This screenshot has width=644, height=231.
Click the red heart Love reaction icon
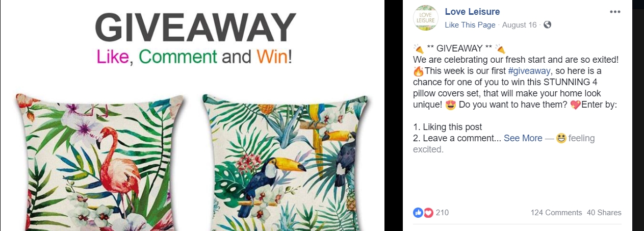[x=428, y=213]
